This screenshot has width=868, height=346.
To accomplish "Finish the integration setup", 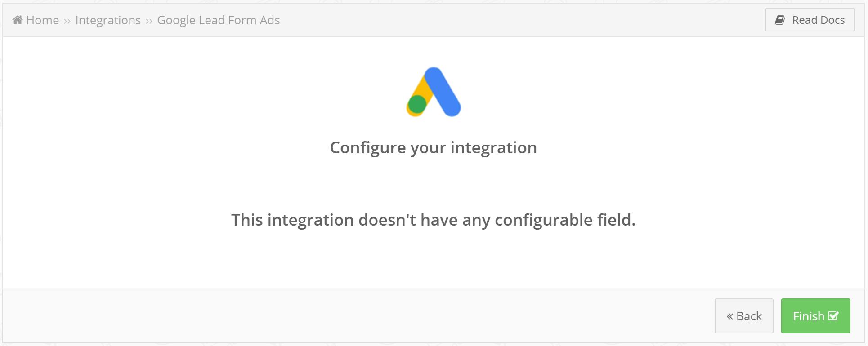I will (815, 316).
